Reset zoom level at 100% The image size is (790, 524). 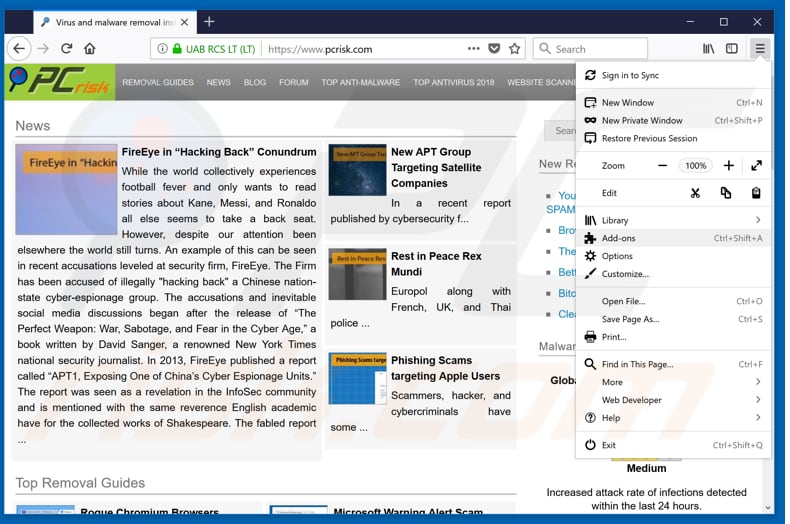pyautogui.click(x=695, y=166)
